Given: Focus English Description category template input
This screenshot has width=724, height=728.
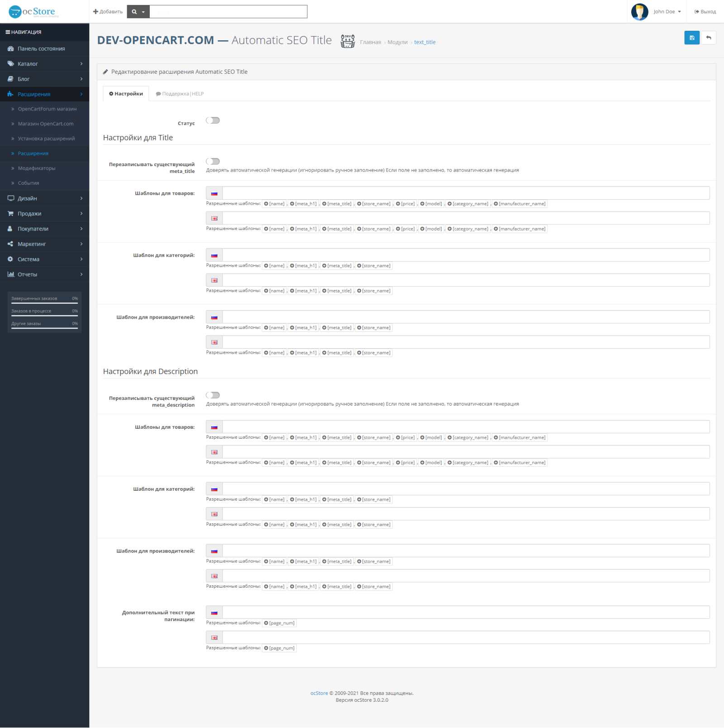Looking at the screenshot, I should click(466, 514).
